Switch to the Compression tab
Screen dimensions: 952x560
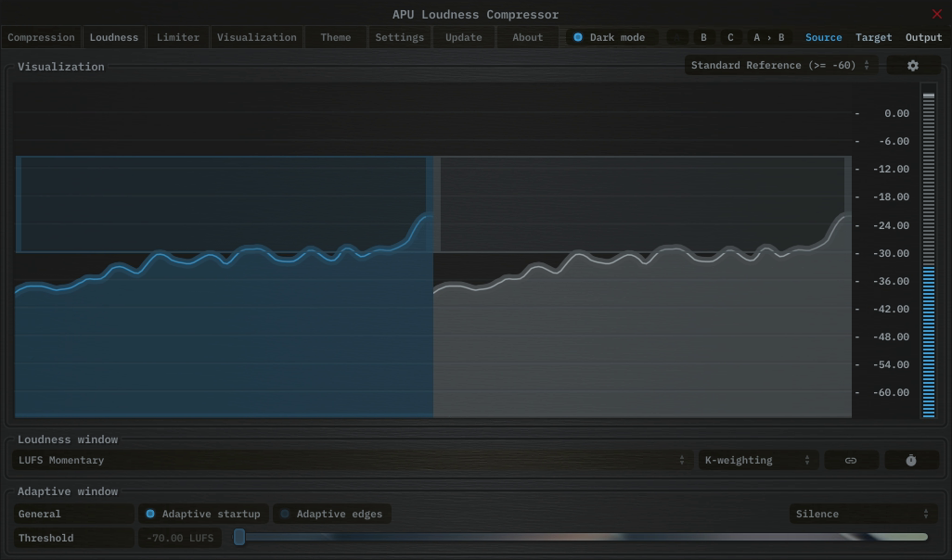(x=41, y=38)
